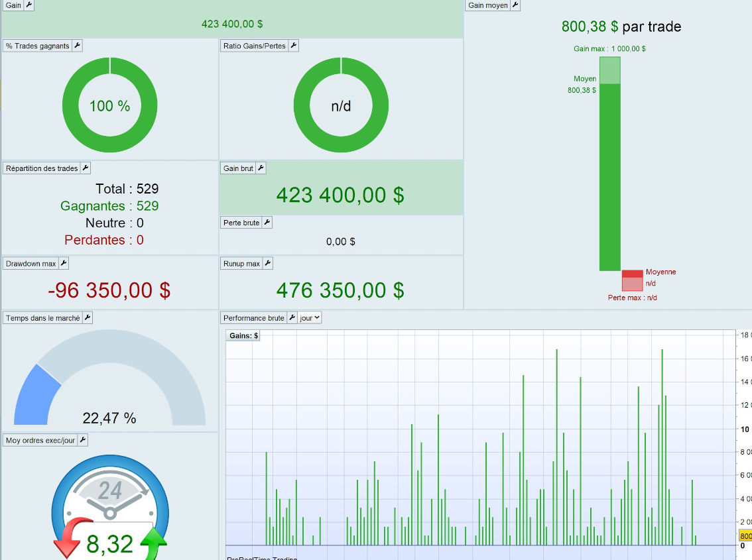The image size is (752, 560).
Task: Select the Gain moyen panel label
Action: point(488,5)
